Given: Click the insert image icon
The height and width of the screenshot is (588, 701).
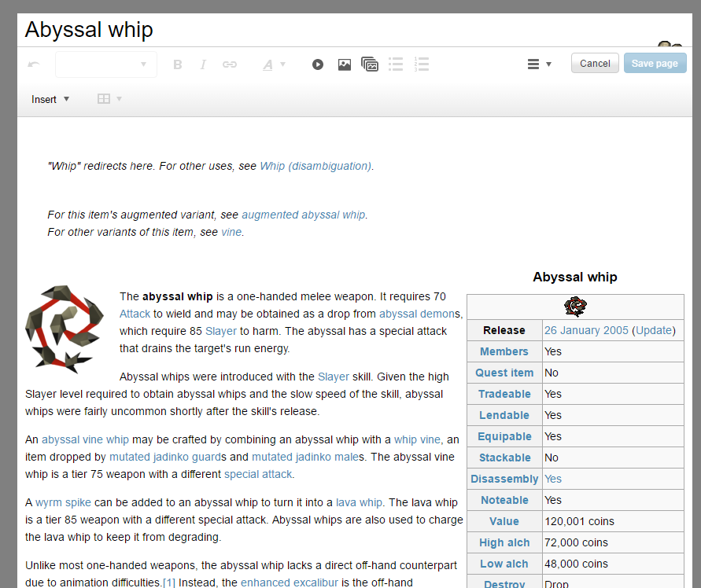Looking at the screenshot, I should [345, 64].
